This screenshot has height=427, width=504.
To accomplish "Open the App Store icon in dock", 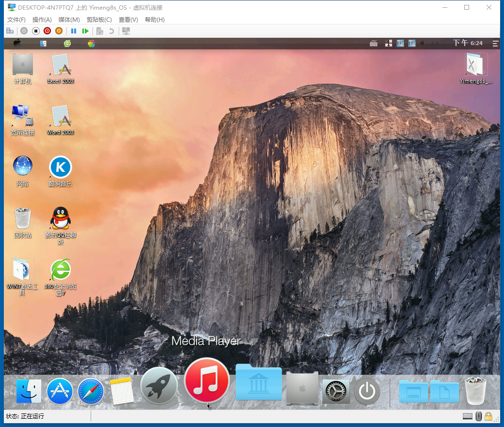I will 60,391.
